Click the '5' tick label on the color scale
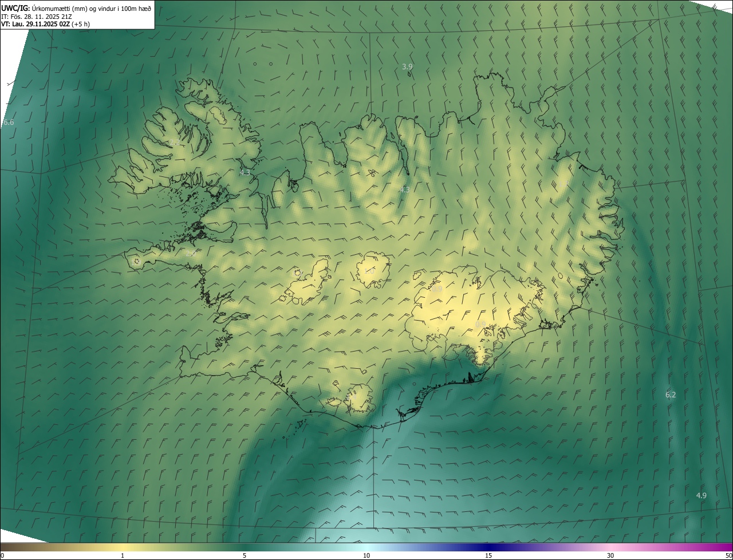This screenshot has height=560, width=733. (x=245, y=556)
